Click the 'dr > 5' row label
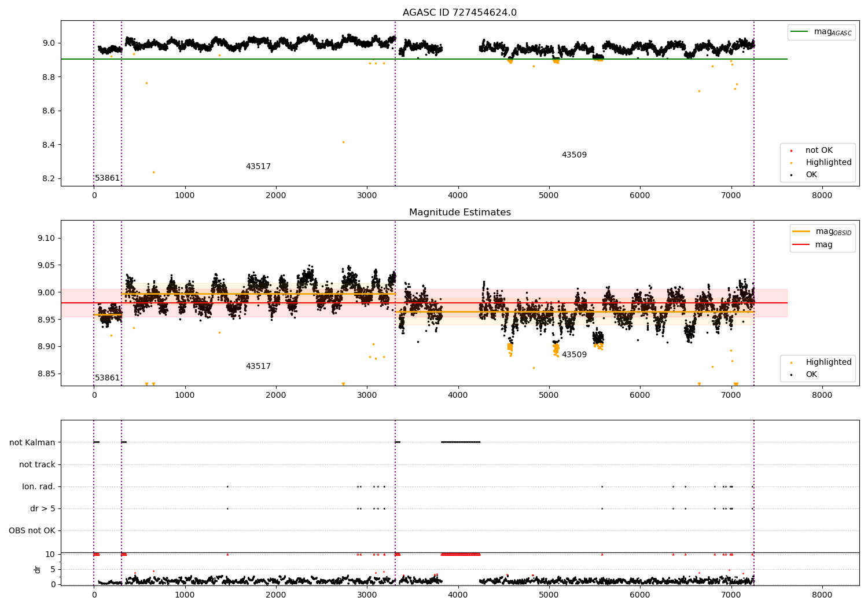This screenshot has height=608, width=868. [43, 508]
